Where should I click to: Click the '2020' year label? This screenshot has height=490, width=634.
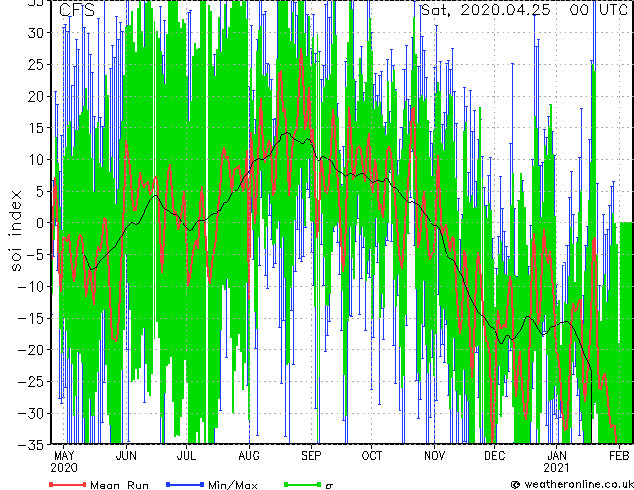pyautogui.click(x=64, y=468)
